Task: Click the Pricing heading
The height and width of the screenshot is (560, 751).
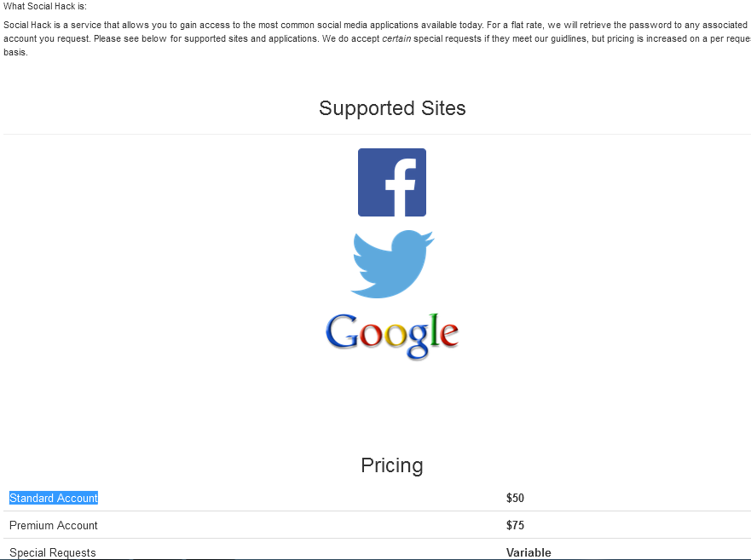Action: point(392,465)
